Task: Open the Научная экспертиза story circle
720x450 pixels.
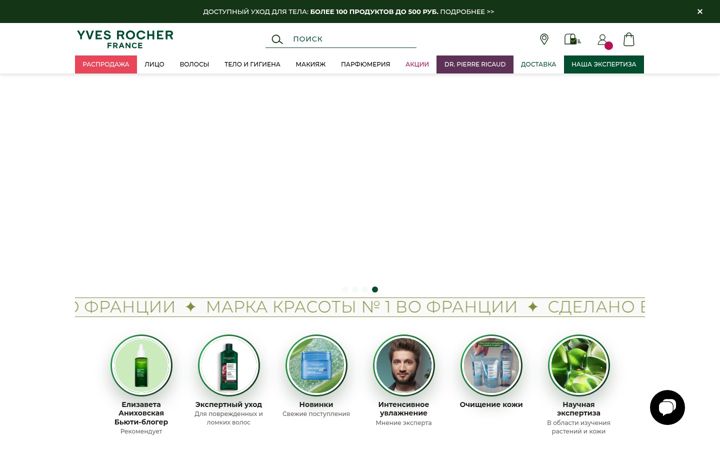Action: [x=579, y=366]
